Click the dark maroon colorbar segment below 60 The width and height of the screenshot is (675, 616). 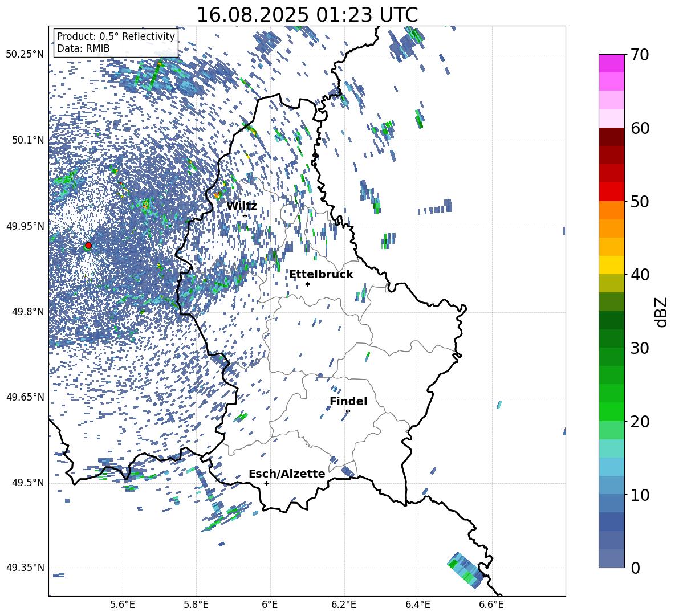[611, 137]
